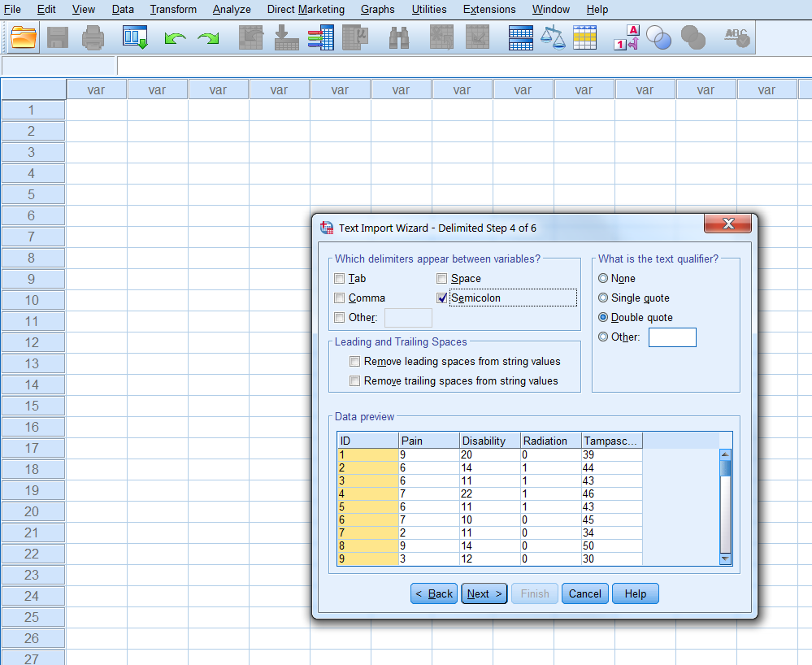
Task: Click the Weight Cases scales icon
Action: [553, 38]
